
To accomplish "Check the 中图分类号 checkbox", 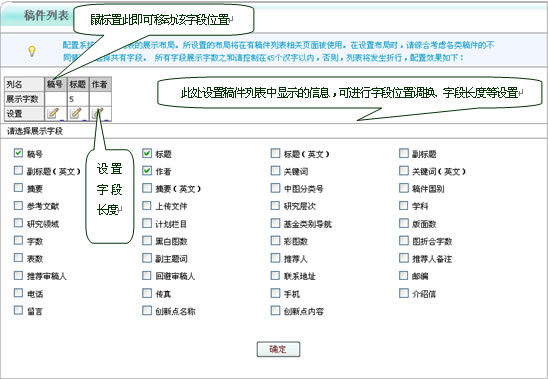I will [x=275, y=188].
